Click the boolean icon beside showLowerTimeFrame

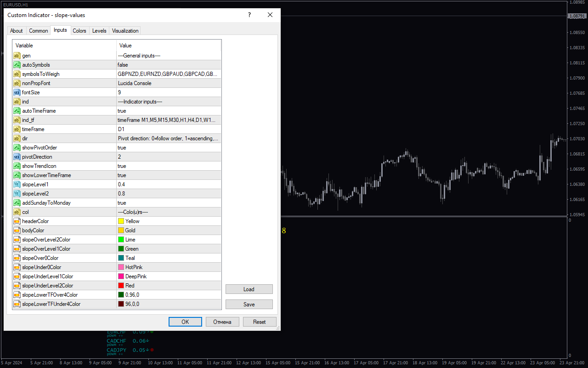point(17,175)
